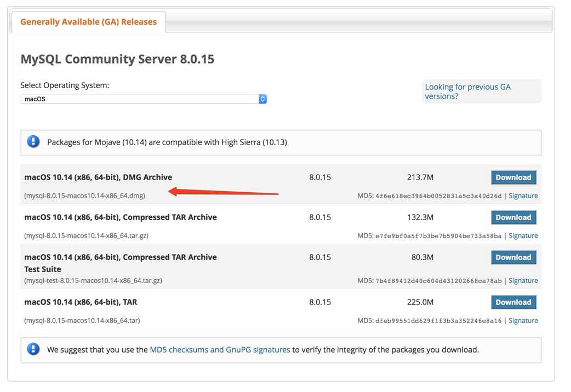Image resolution: width=571 pixels, height=392 pixels.
Task: Download the 132.3M Compressed TAR Archive
Action: (x=513, y=218)
